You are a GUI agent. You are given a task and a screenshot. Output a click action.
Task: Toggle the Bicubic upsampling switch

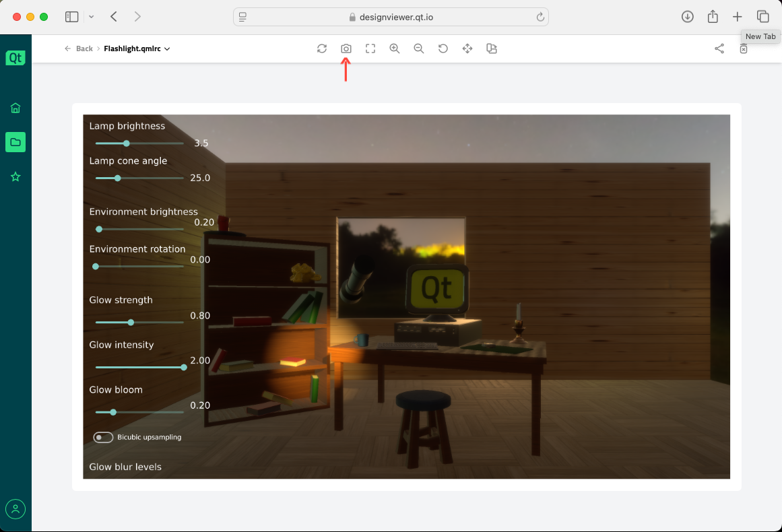[x=103, y=437]
